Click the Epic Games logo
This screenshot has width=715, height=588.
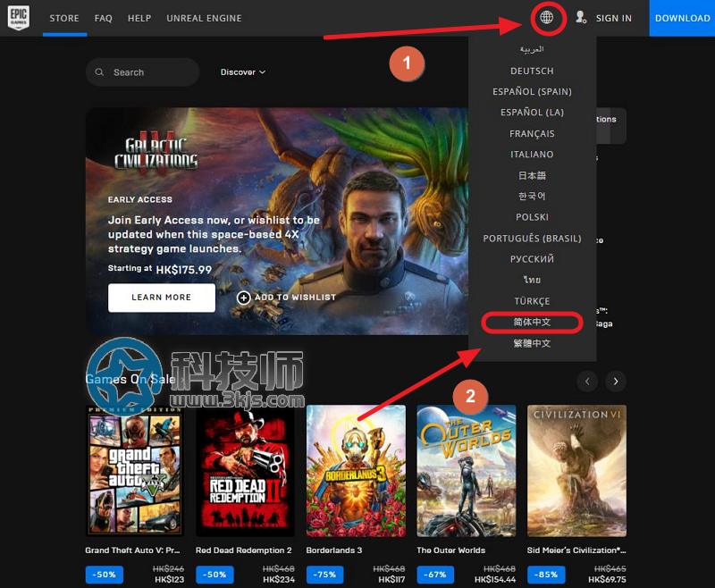[x=19, y=18]
